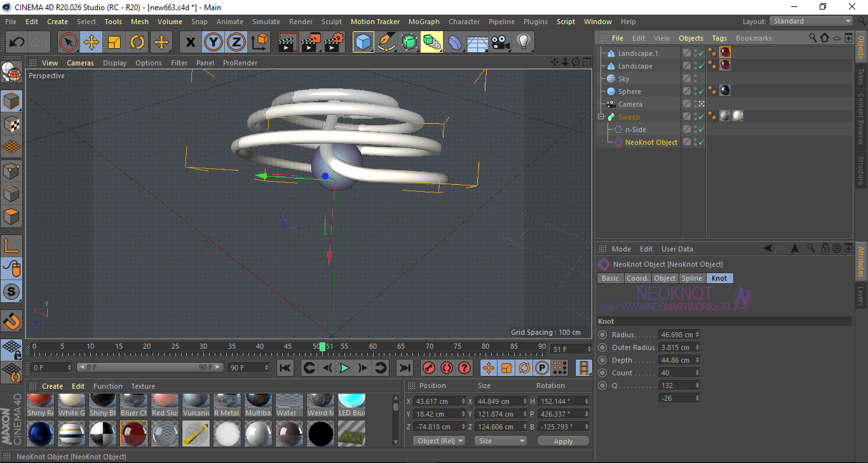Screen dimensions: 868x463
Task: Switch to Model mode
Action: (x=11, y=102)
